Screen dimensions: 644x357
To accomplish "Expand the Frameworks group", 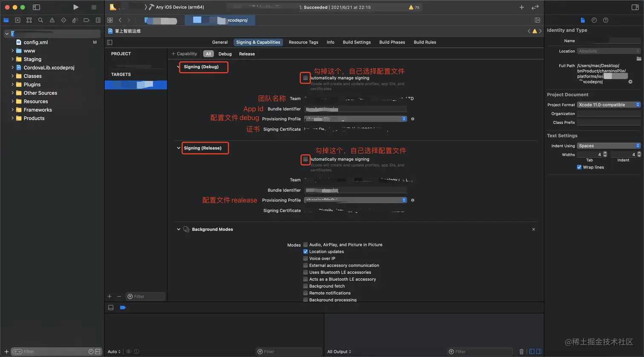I will [13, 110].
